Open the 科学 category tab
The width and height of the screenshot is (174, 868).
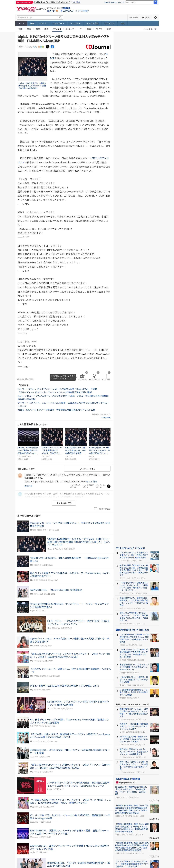click(89, 29)
